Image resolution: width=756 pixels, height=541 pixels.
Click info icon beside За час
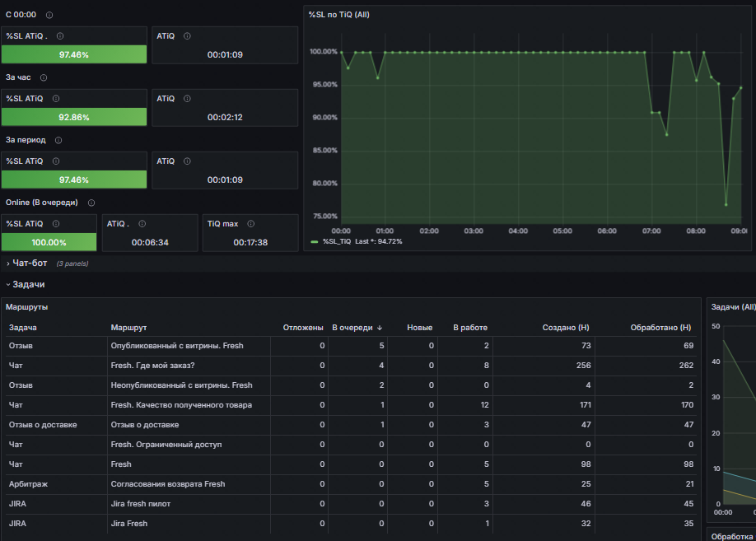tap(44, 77)
